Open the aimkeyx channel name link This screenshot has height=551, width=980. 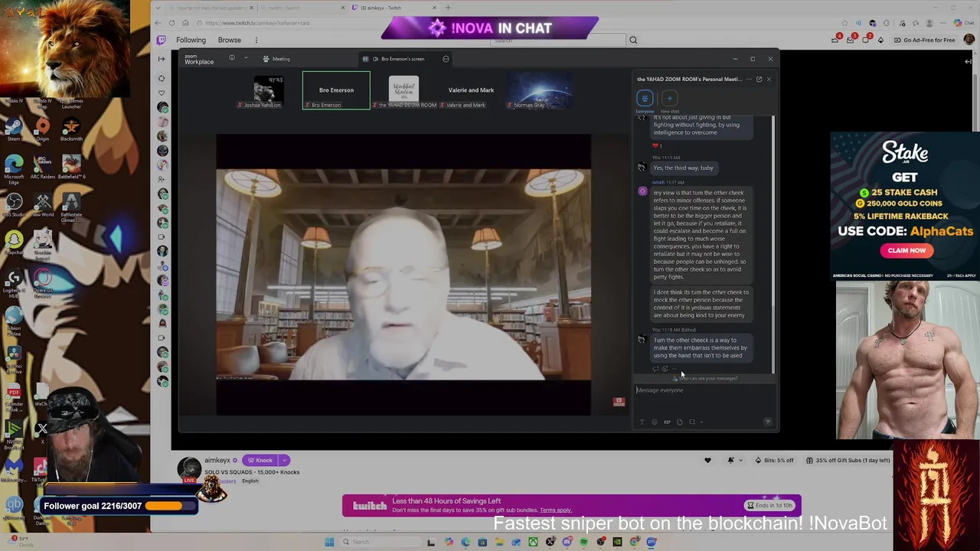(x=217, y=460)
